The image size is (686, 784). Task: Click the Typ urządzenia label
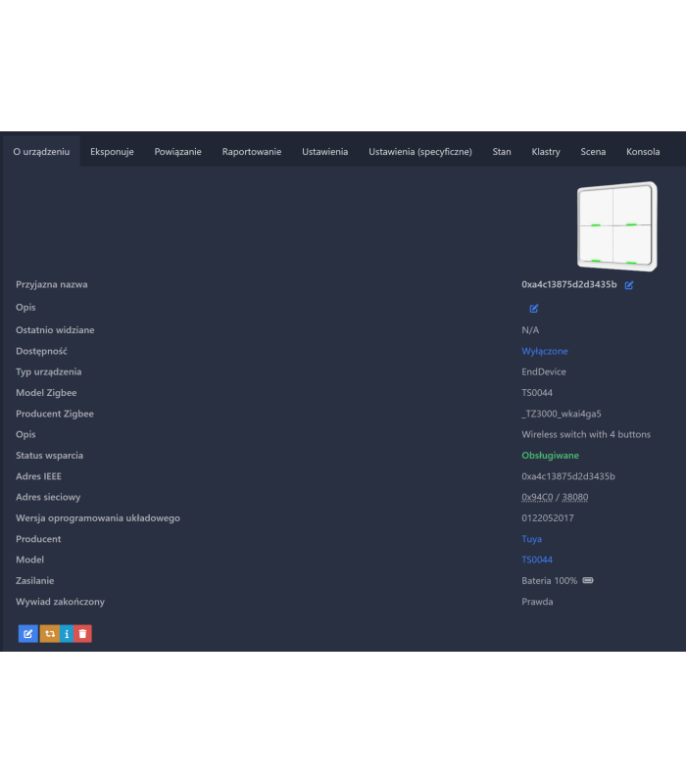(48, 372)
